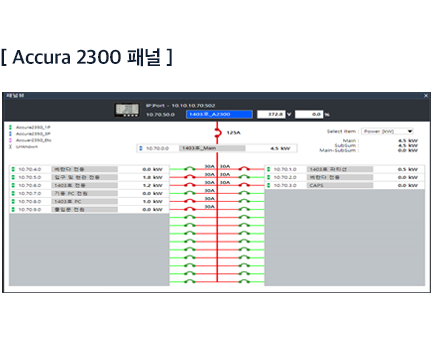Click the percent value field showing 0.0
This screenshot has width=433, height=361.
click(x=309, y=114)
